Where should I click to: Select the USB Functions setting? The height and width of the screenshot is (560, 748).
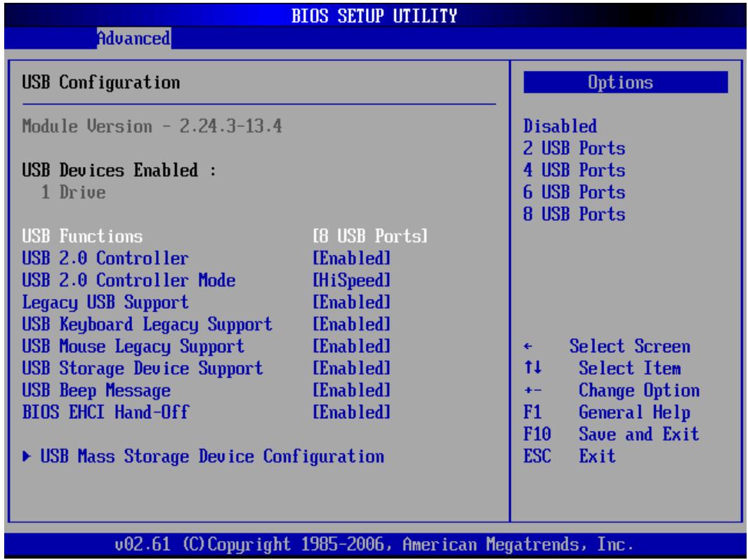coord(82,236)
